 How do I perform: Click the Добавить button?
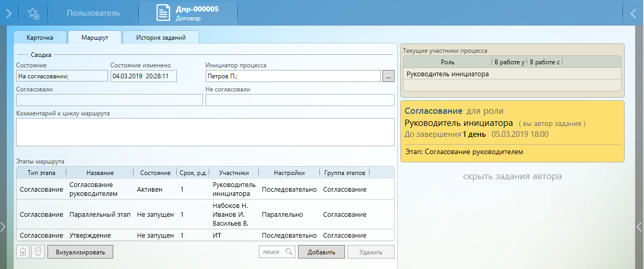(x=321, y=252)
